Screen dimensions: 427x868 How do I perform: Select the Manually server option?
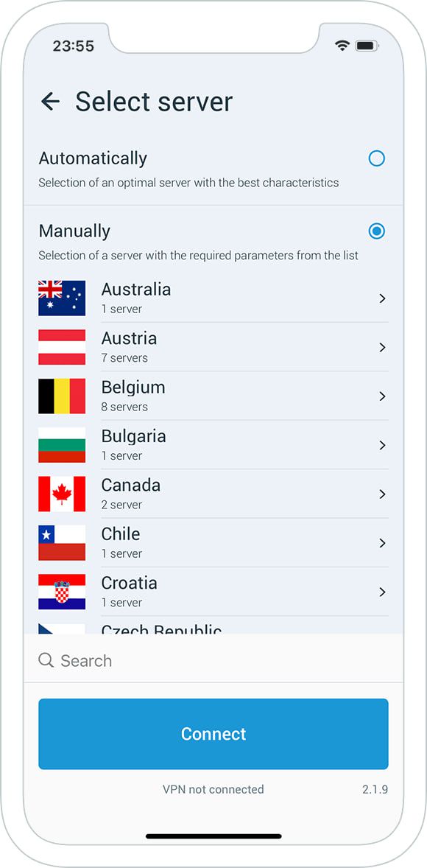[x=377, y=231]
